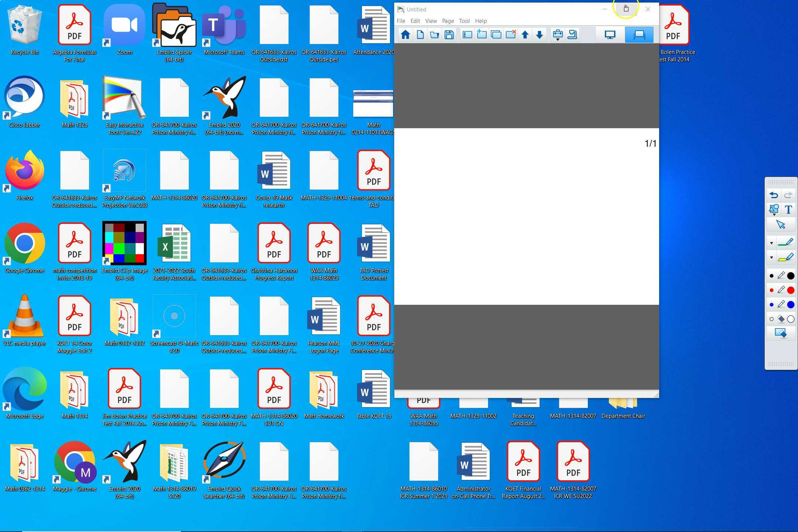Expand the green pen line options arrow
798x532 pixels.
[771, 243]
